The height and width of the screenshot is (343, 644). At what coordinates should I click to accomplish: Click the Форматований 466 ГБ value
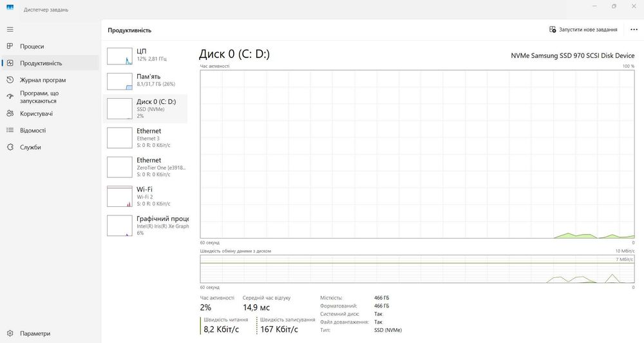coord(381,306)
